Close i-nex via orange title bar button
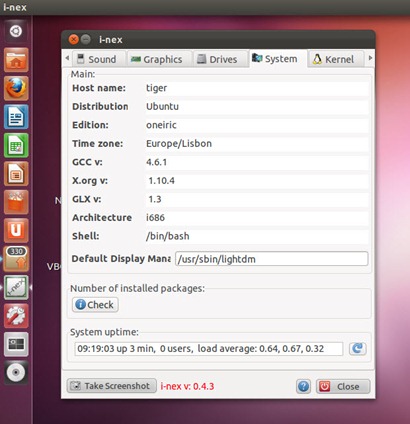 [x=73, y=40]
